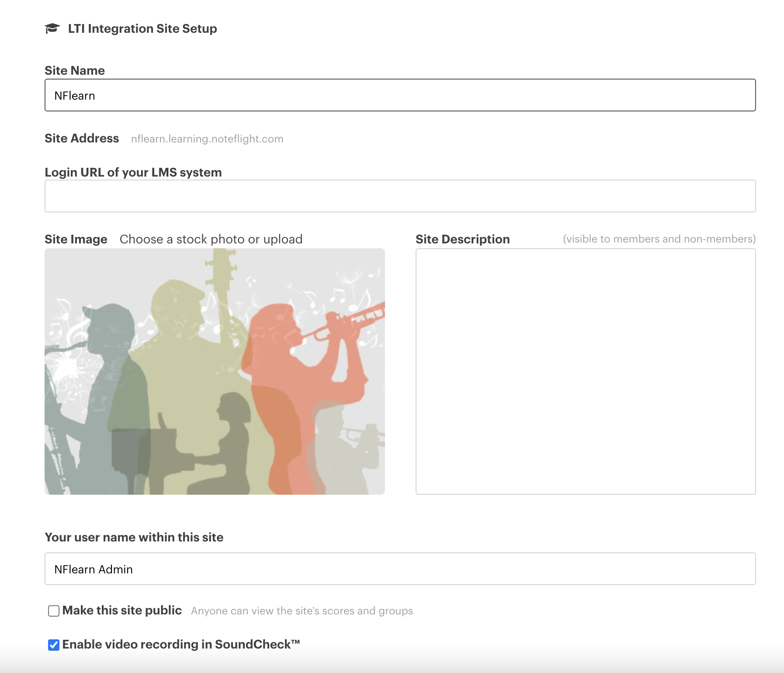Image resolution: width=784 pixels, height=673 pixels.
Task: Click the graduation cap icon beside LTI Integration
Action: [52, 28]
